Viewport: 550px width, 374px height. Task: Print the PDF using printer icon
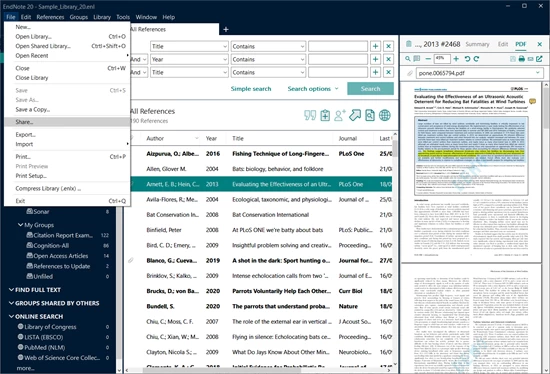(522, 59)
